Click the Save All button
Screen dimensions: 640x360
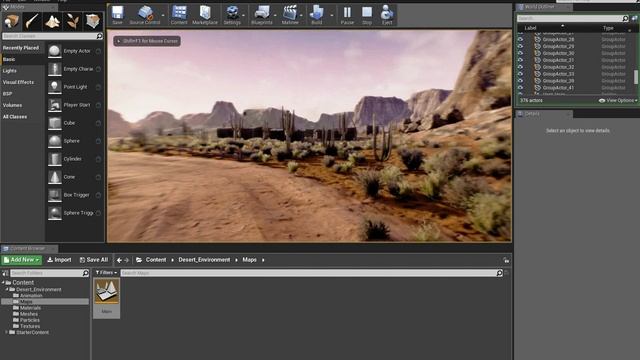click(x=94, y=260)
